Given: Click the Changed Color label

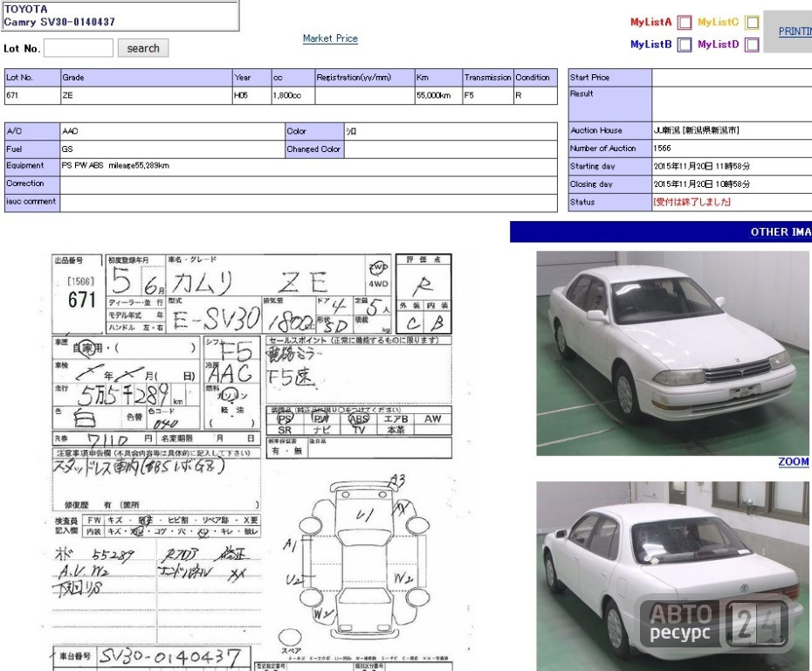Looking at the screenshot, I should pos(313,149).
